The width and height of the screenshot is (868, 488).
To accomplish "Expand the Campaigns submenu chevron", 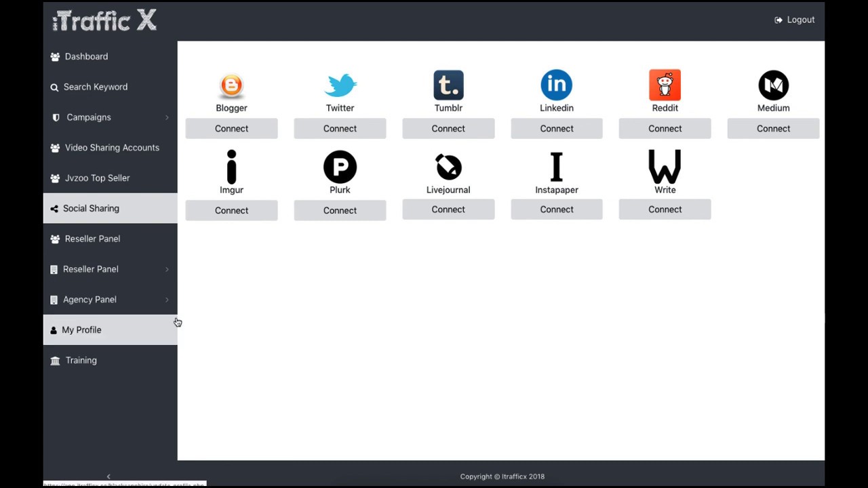I will pyautogui.click(x=167, y=117).
